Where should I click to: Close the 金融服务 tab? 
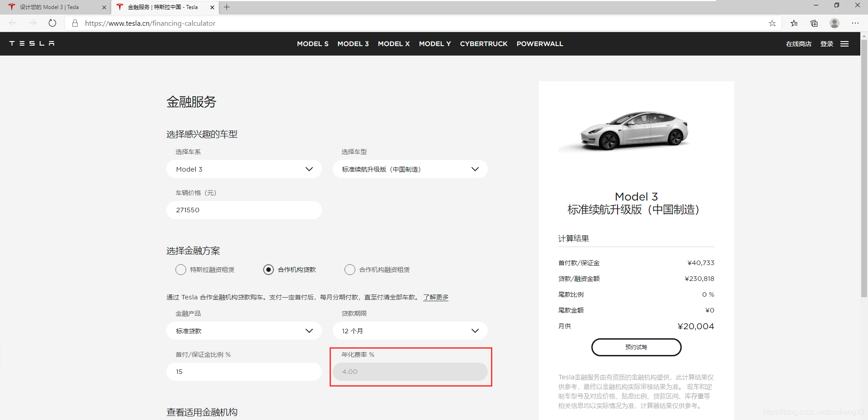click(x=212, y=7)
